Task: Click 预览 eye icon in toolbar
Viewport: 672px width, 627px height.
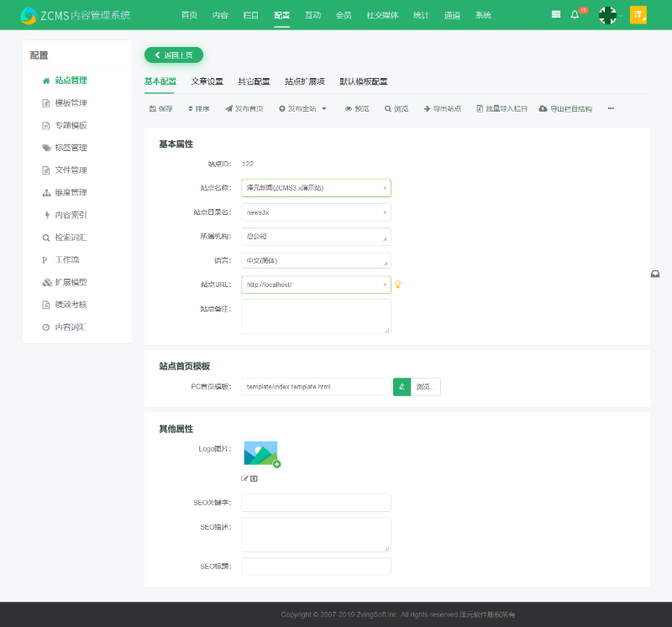Action: coord(349,109)
